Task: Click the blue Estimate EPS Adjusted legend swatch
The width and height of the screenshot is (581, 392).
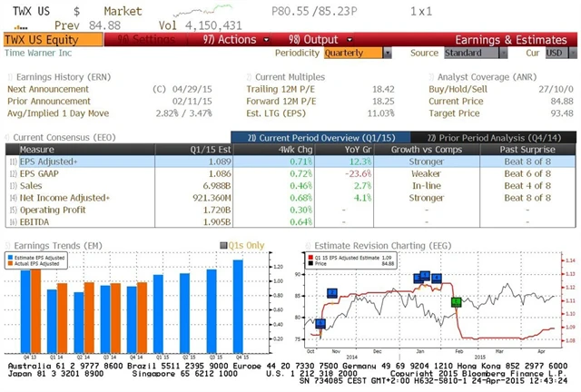Action: pos(12,259)
